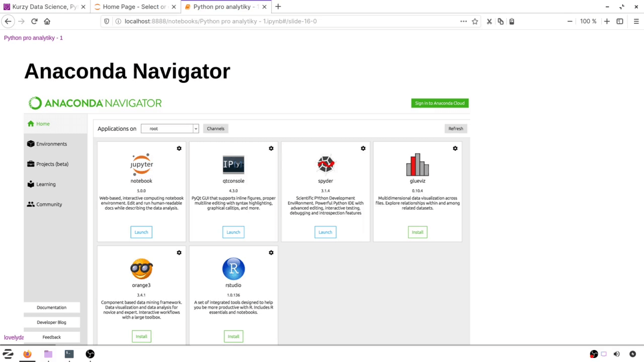Go back with browser back arrow
The image size is (644, 362).
pyautogui.click(x=8, y=21)
